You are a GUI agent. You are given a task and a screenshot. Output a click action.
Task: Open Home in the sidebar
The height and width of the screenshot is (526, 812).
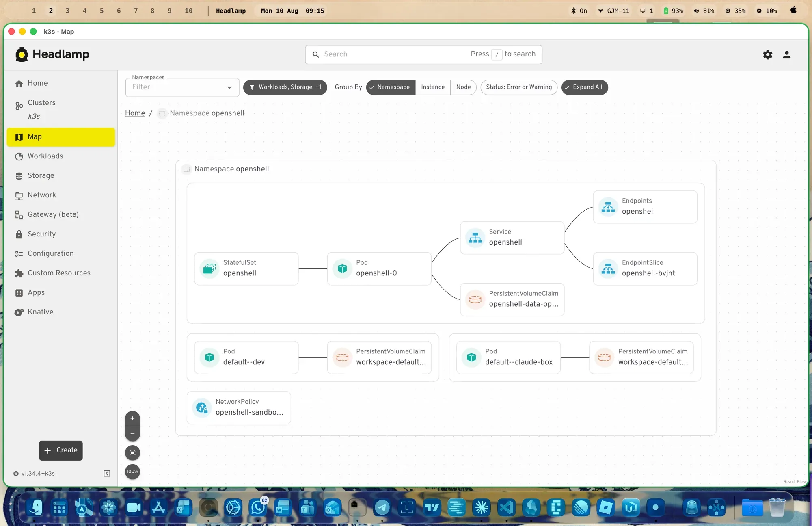[61, 83]
